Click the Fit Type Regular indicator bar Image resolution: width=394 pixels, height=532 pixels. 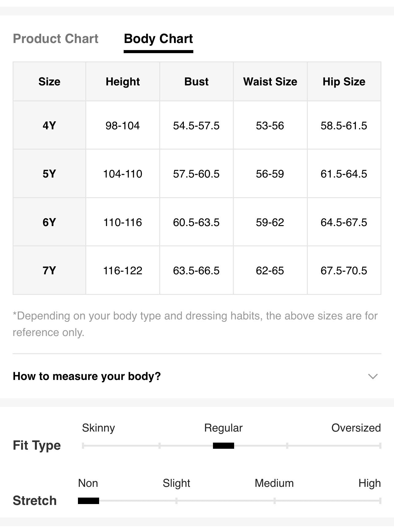click(223, 446)
